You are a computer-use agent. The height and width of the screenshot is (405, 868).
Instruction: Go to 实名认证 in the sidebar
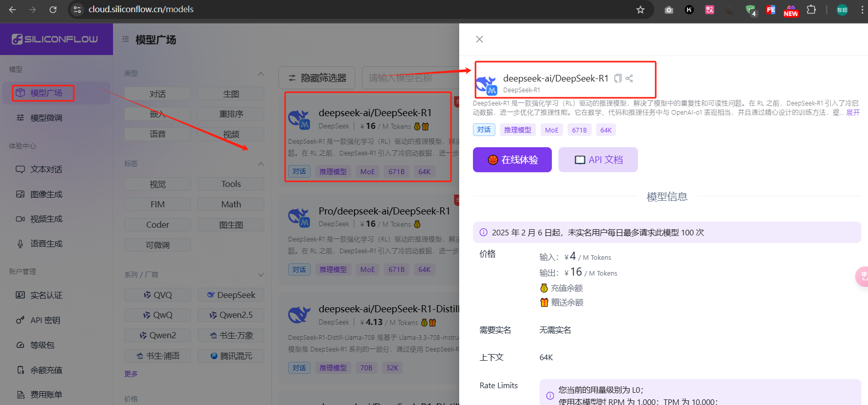click(56, 295)
